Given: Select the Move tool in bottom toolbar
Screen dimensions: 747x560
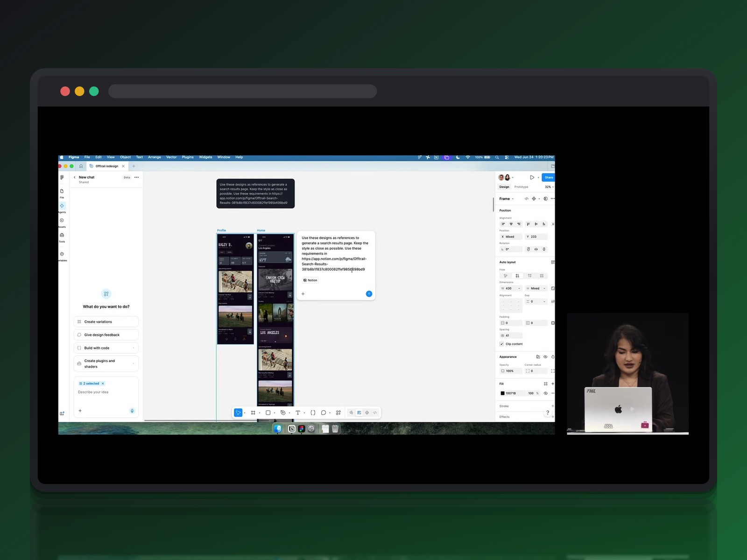Looking at the screenshot, I should [238, 413].
